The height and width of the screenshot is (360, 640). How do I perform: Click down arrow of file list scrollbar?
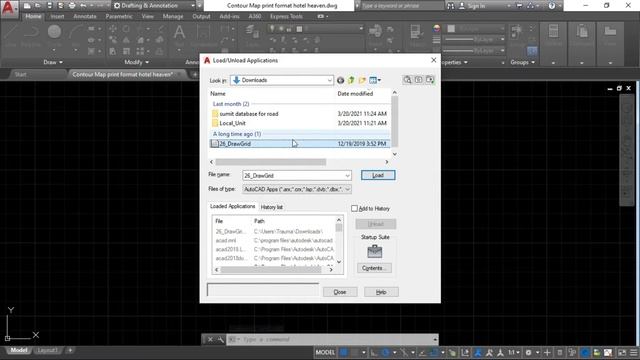395,154
